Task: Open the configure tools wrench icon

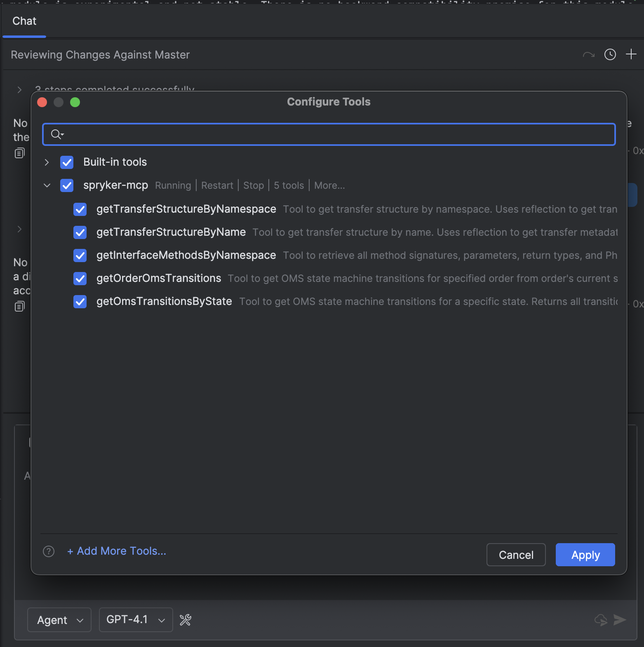Action: coord(186,620)
